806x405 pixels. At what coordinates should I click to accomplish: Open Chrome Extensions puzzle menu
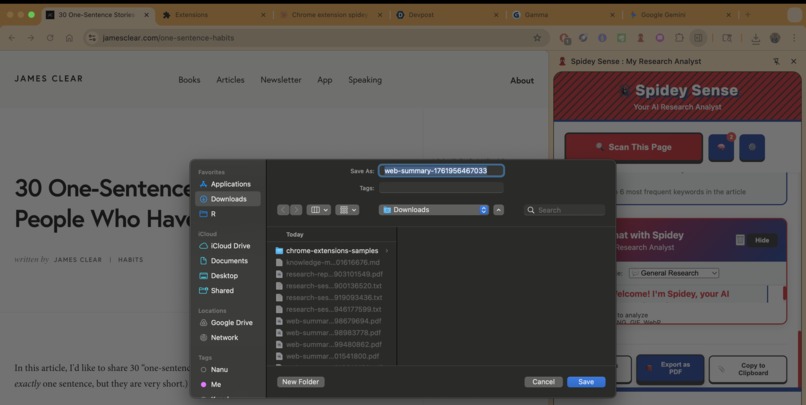pos(679,38)
